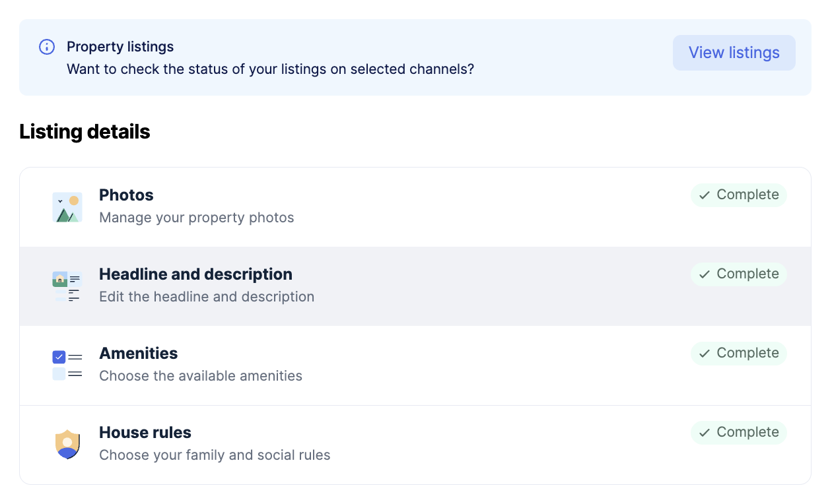Click the info circle icon in banner
832x504 pixels.
tap(47, 47)
